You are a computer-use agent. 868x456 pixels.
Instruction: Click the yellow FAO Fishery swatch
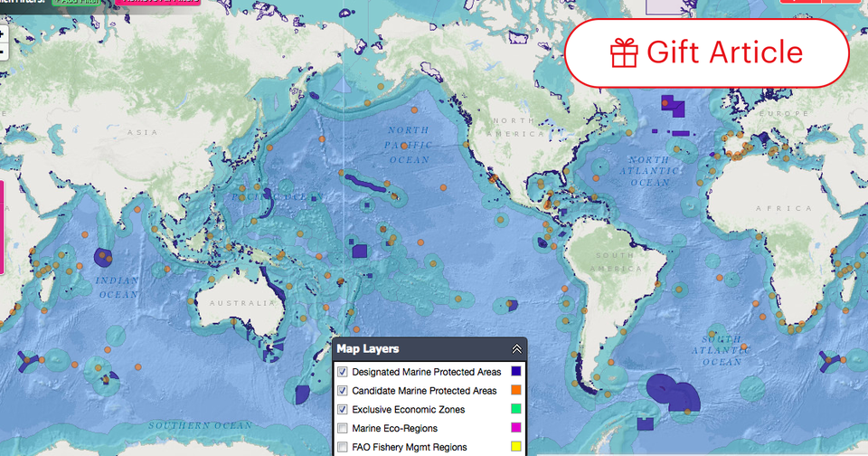(x=516, y=447)
